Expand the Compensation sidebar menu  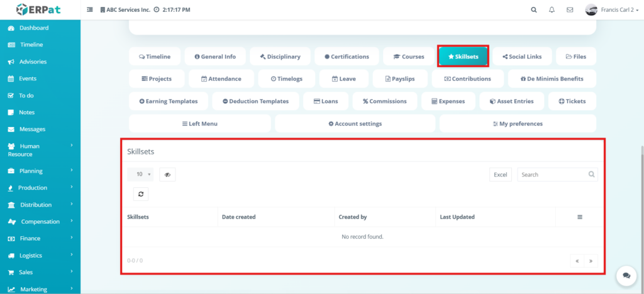[x=40, y=222]
